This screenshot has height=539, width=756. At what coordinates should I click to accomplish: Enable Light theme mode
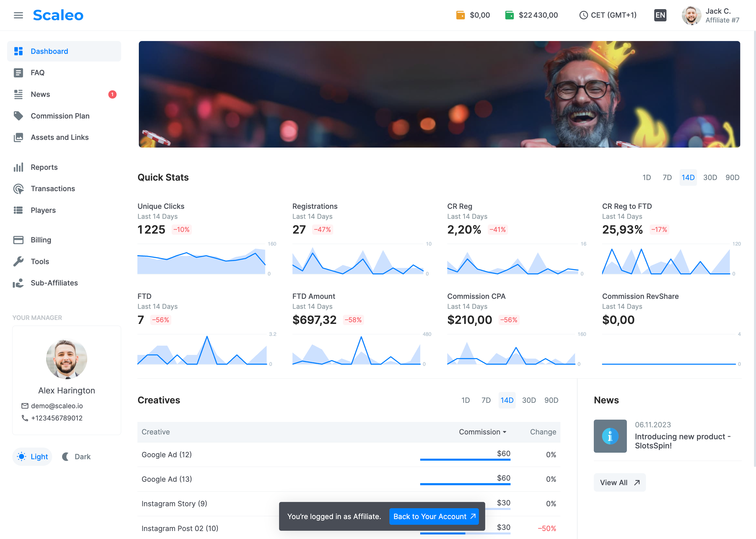pyautogui.click(x=32, y=456)
